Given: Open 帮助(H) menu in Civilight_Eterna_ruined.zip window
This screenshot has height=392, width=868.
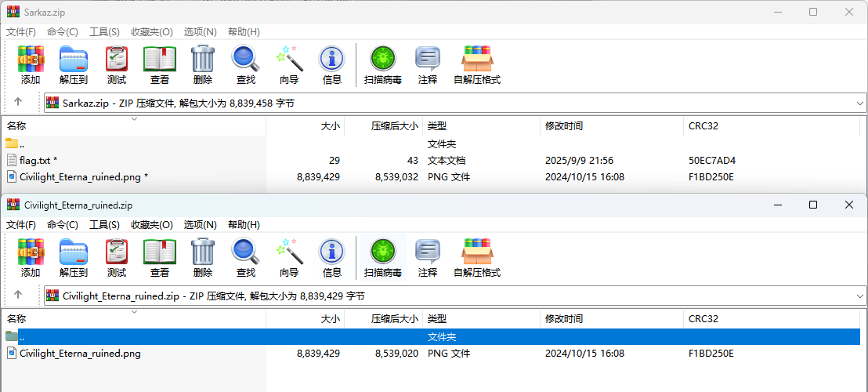Looking at the screenshot, I should [244, 225].
